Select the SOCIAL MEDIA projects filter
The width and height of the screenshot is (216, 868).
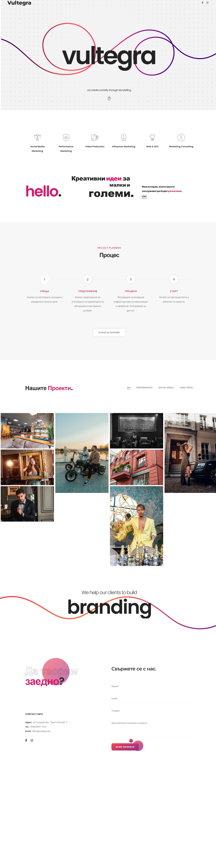pos(166,388)
